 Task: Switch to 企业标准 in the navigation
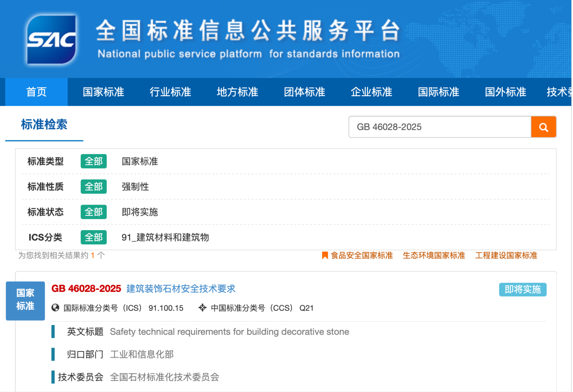[x=372, y=92]
